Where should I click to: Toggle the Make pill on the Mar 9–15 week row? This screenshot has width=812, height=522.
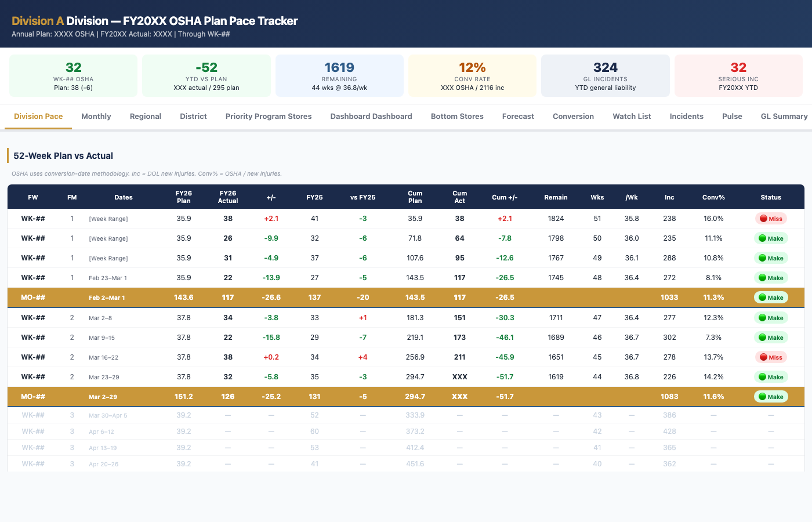coord(771,337)
